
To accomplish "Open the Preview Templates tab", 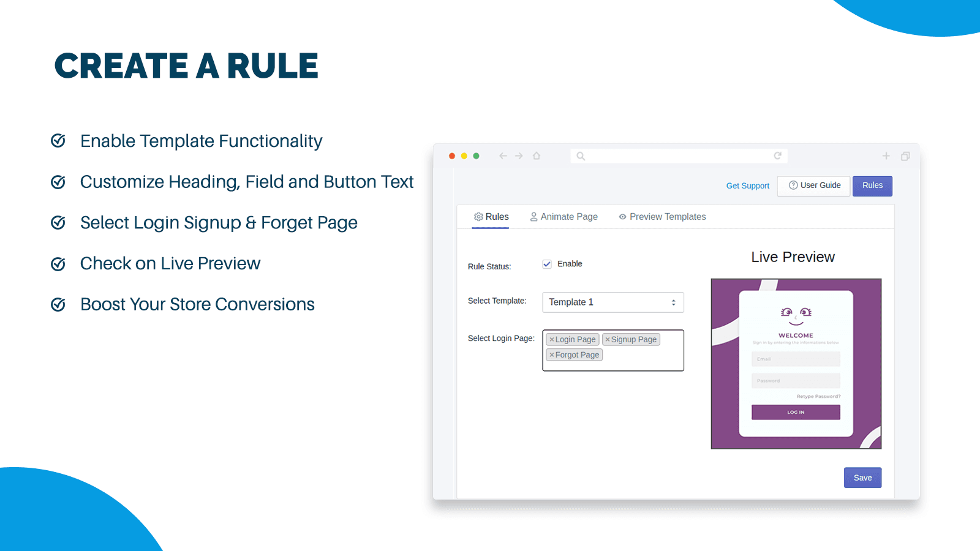I will (662, 217).
